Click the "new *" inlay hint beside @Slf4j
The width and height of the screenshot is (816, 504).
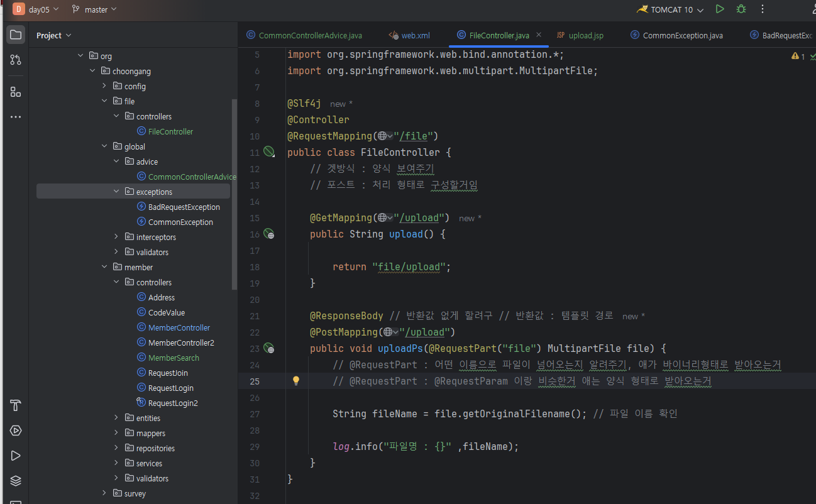point(341,104)
